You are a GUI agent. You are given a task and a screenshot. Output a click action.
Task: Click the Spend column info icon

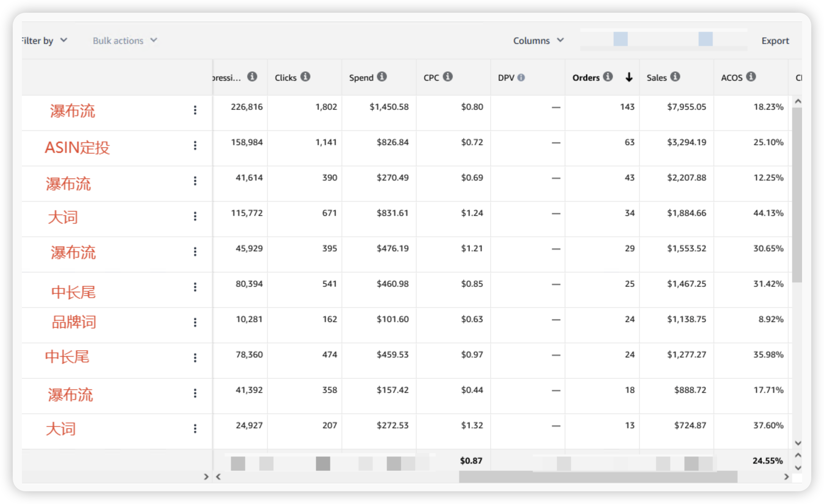click(382, 76)
